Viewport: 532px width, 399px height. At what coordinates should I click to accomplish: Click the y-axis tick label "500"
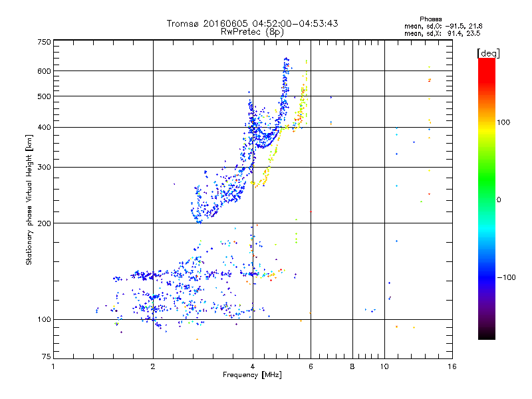coord(44,96)
